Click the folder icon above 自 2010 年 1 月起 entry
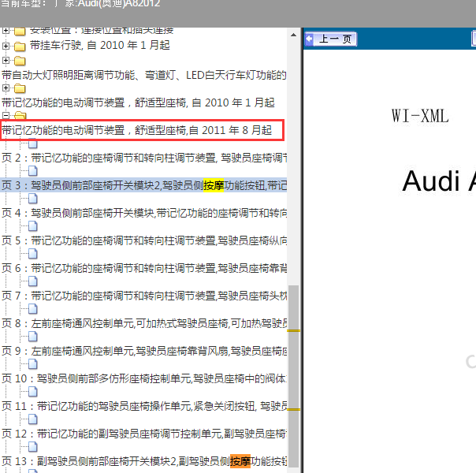The height and width of the screenshot is (473, 476). tap(20, 88)
